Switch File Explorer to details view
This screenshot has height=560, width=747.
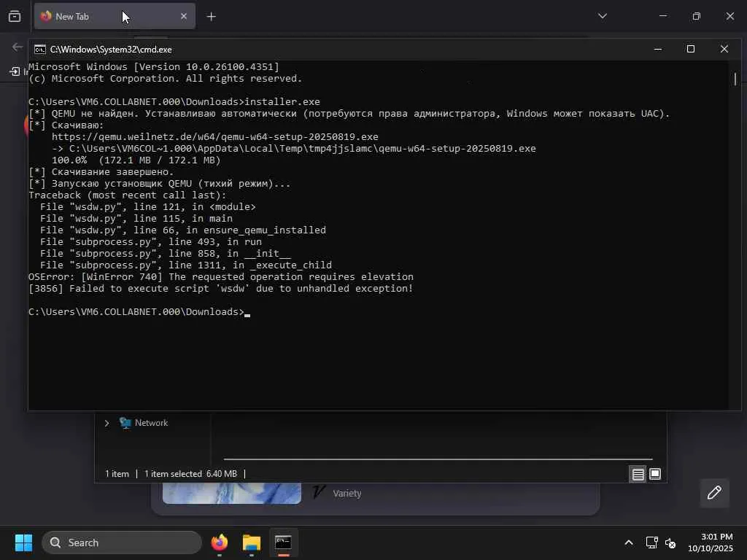coord(638,474)
